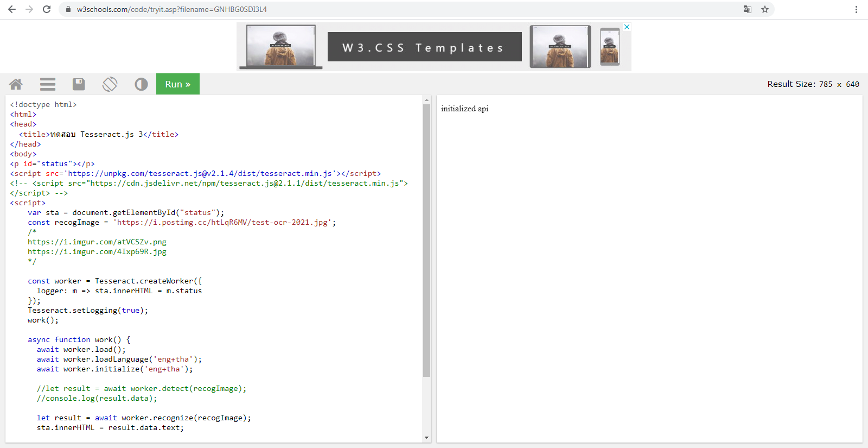
Task: Click the 'initialized api' result text
Action: coord(464,109)
